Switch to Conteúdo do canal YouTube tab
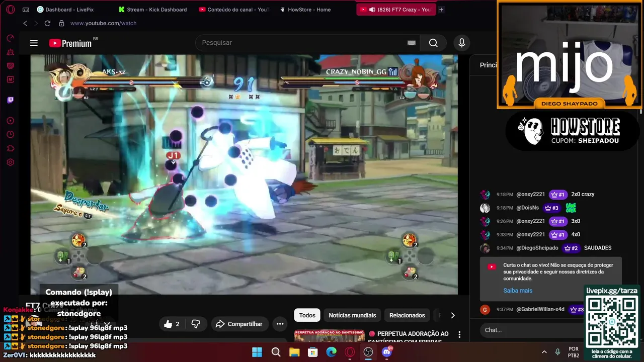The image size is (644, 362). (234, 10)
